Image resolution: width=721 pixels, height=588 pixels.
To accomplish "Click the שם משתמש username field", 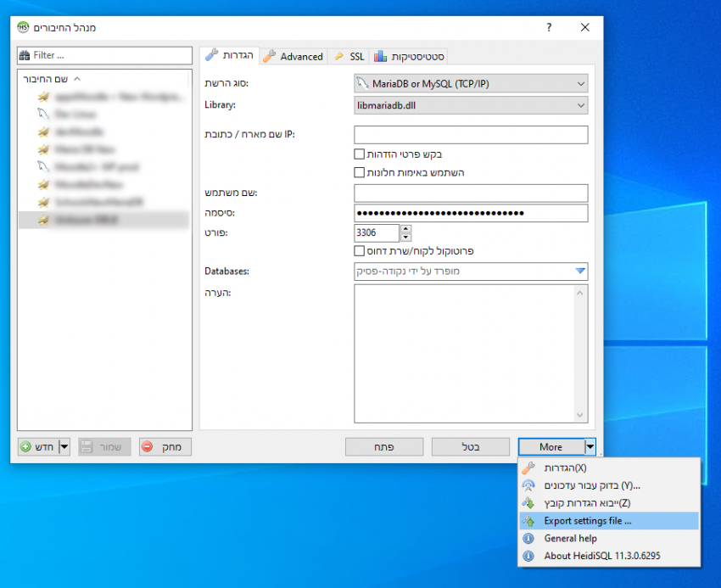I will click(x=471, y=193).
